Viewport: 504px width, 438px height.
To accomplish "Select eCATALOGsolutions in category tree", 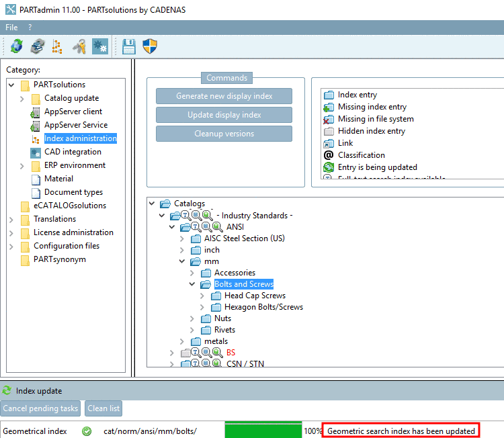I will point(70,206).
